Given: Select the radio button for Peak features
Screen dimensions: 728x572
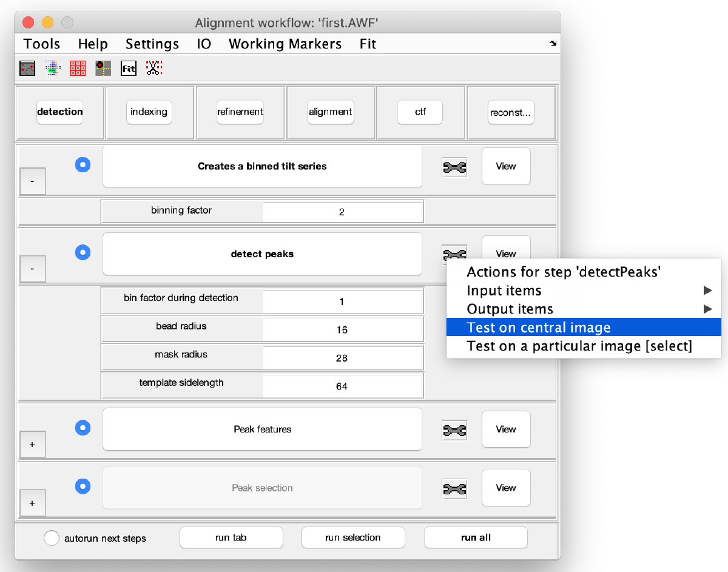Looking at the screenshot, I should click(83, 428).
